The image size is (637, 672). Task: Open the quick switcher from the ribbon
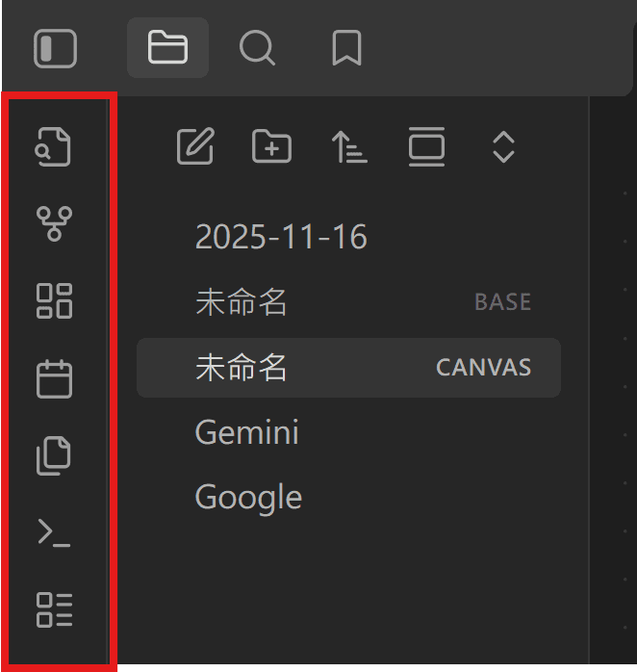click(x=54, y=147)
